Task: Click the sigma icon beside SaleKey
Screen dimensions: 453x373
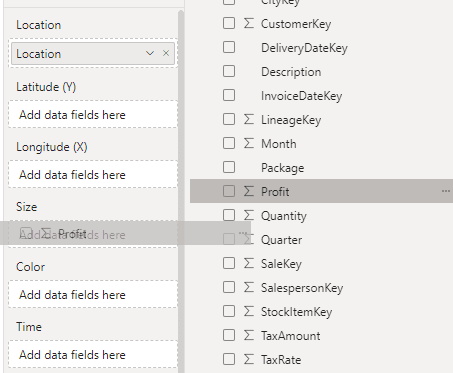Action: 249,263
